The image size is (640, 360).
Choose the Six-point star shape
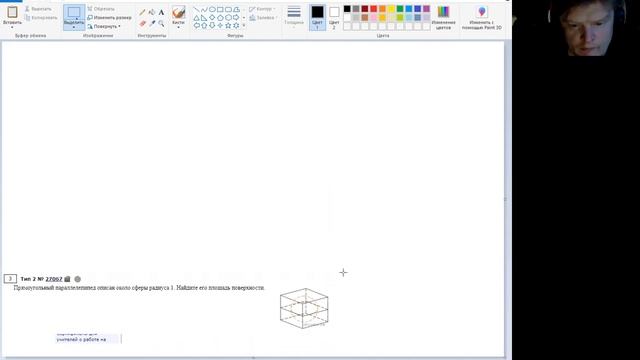(x=236, y=25)
